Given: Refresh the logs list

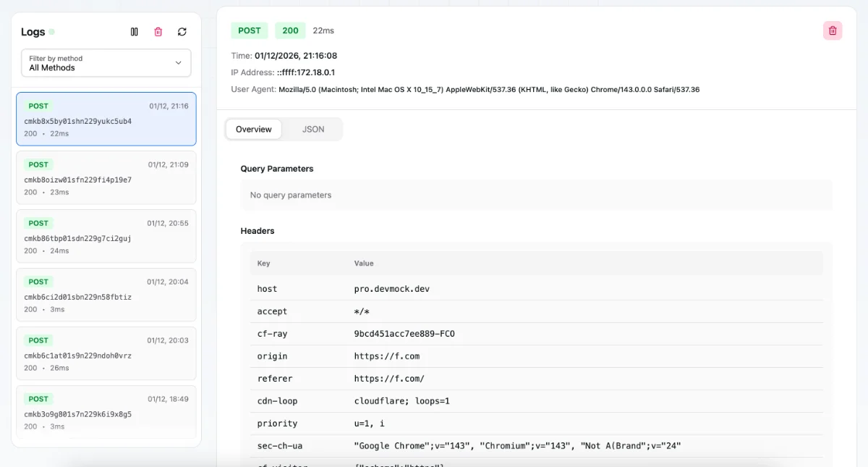Looking at the screenshot, I should pos(182,31).
